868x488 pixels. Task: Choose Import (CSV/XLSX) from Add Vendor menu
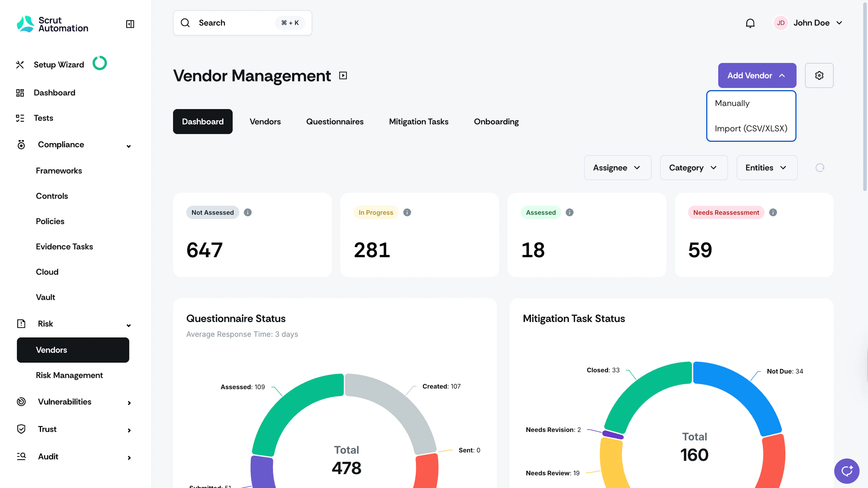[x=751, y=129]
